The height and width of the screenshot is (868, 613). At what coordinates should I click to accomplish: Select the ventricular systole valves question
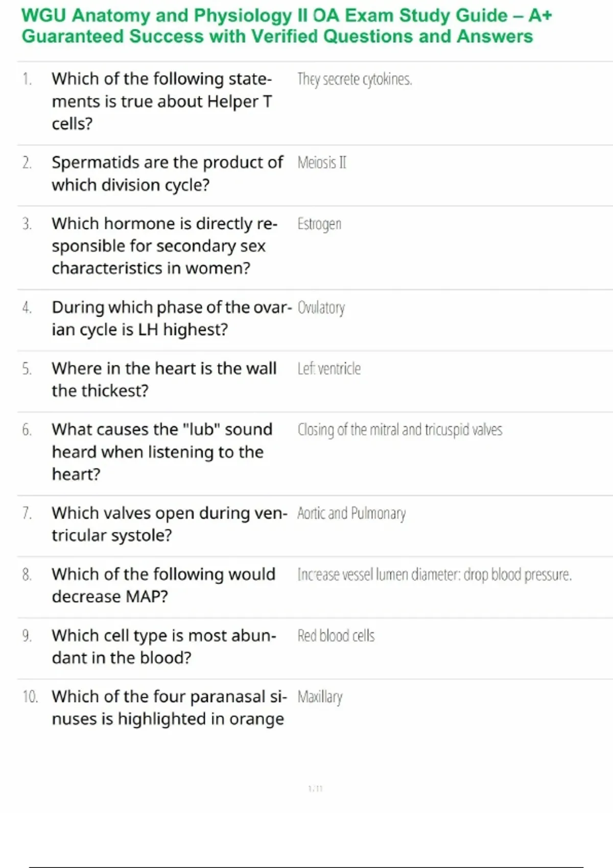tap(169, 524)
